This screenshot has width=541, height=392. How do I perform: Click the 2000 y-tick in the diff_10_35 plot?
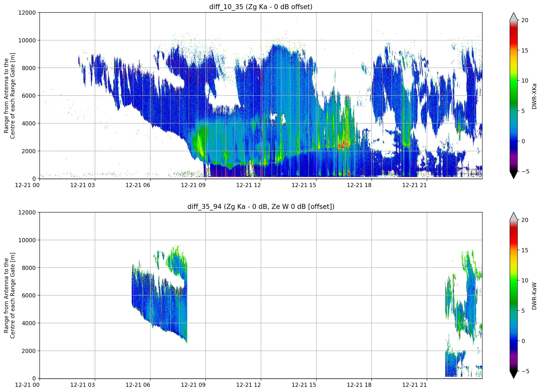29,151
